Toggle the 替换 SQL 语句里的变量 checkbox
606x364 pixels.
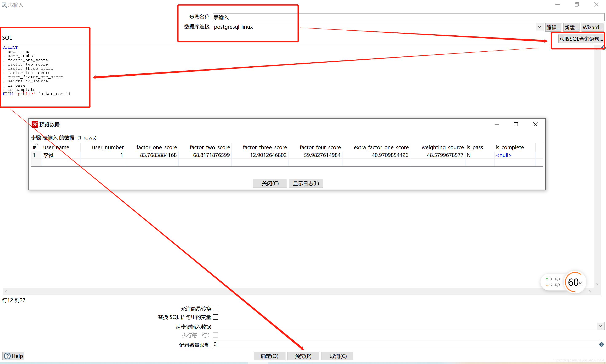pos(215,317)
